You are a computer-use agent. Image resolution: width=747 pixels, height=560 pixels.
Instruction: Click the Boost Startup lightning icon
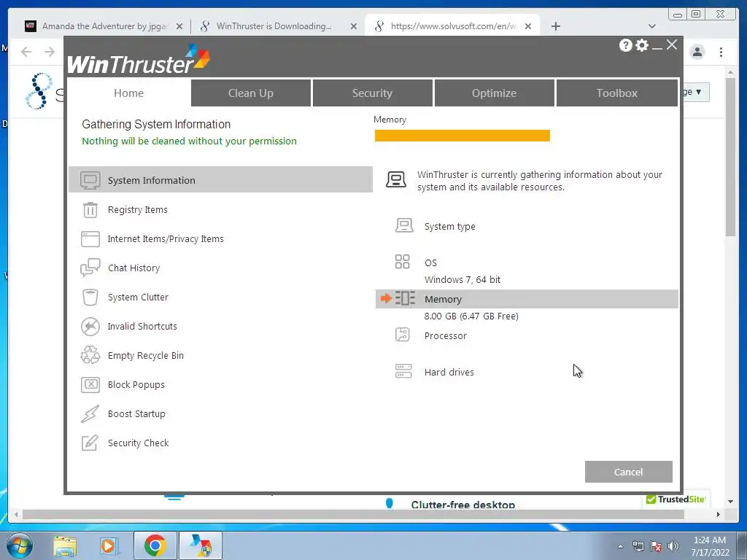point(90,414)
